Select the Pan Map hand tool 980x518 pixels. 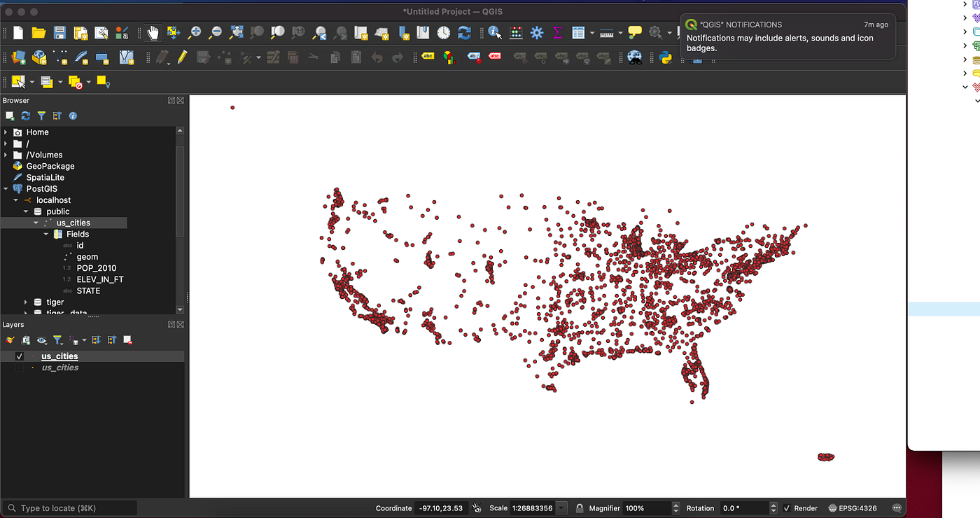point(153,33)
